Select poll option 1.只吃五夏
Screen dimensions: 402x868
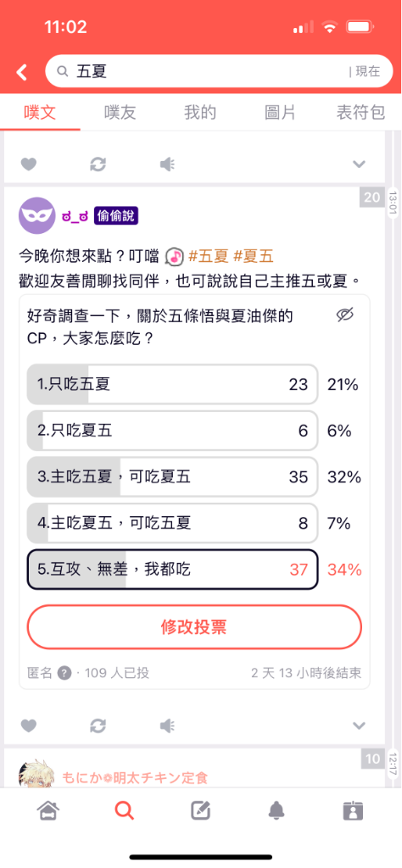coord(172,384)
